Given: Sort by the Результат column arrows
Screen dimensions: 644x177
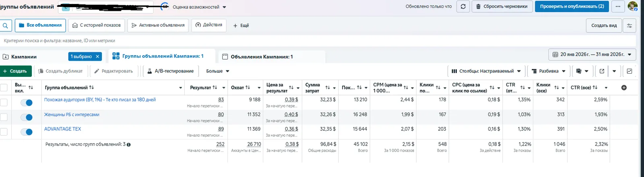Looking at the screenshot, I should point(215,88).
